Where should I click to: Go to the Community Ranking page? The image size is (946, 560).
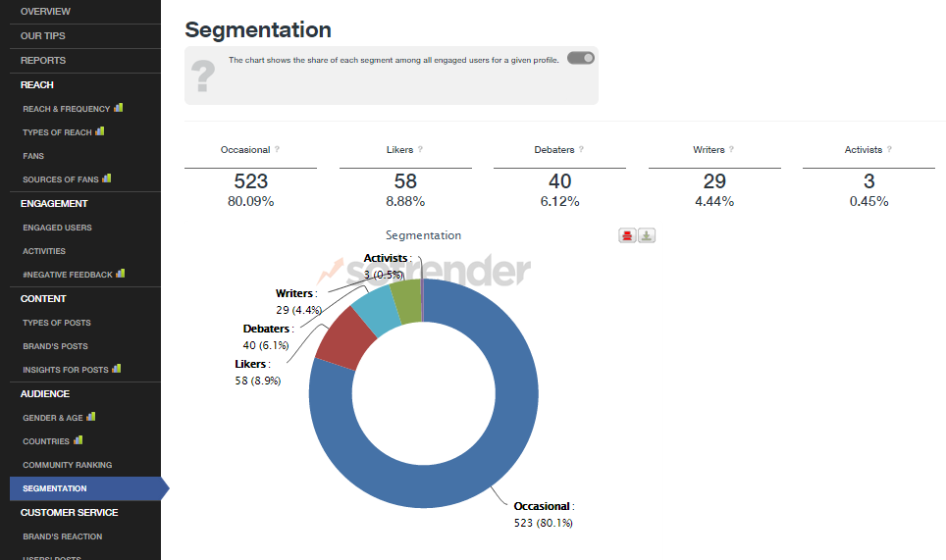[x=68, y=465]
